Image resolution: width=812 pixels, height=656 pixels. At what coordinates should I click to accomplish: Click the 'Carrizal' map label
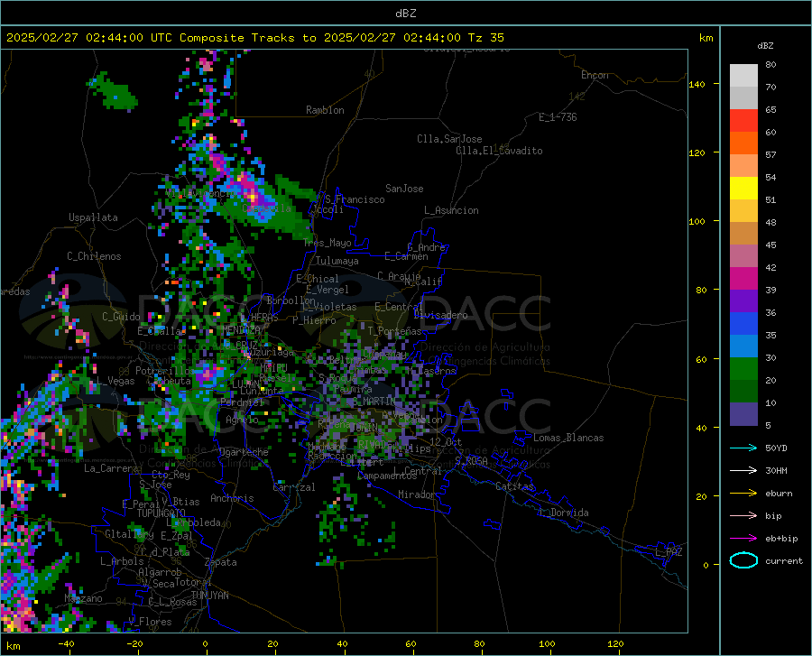point(293,487)
